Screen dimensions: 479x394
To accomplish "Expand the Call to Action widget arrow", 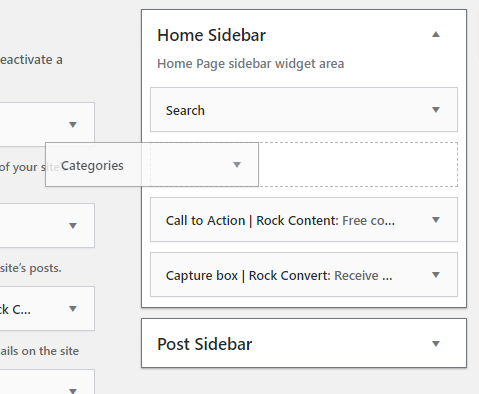I will (436, 220).
